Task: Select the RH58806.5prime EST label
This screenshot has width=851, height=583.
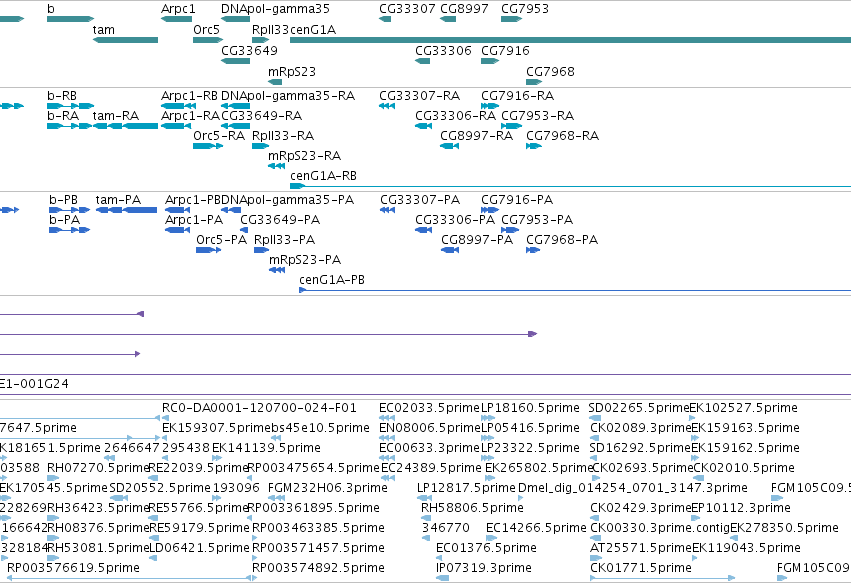Action: [472, 508]
